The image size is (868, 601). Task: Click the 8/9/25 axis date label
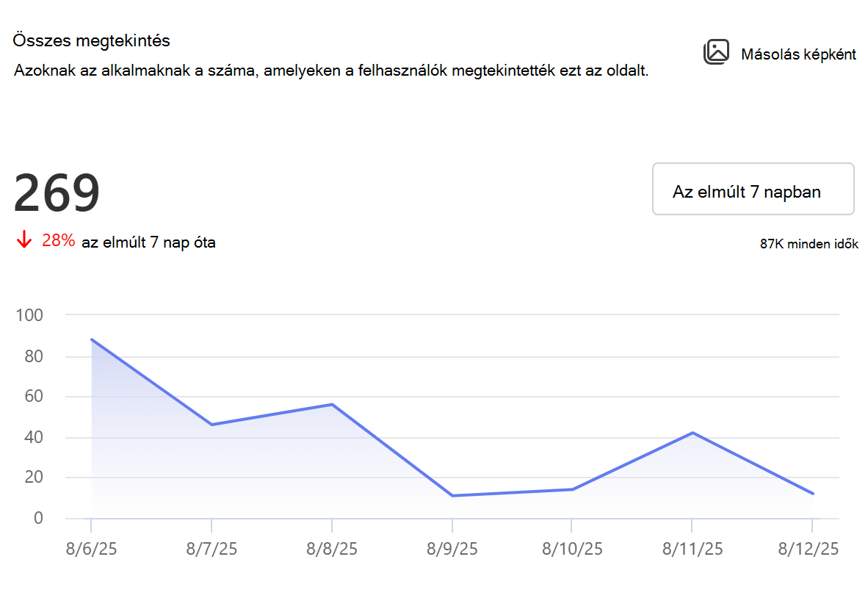pos(452,549)
